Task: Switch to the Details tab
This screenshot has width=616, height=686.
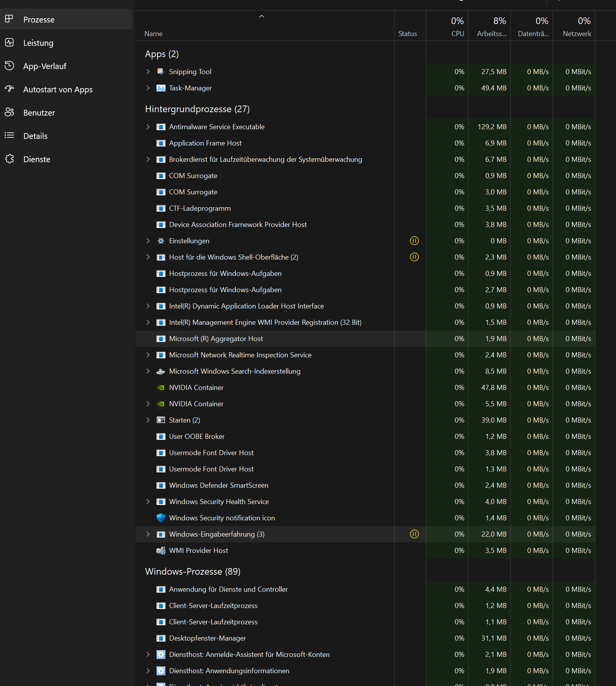Action: (x=66, y=136)
